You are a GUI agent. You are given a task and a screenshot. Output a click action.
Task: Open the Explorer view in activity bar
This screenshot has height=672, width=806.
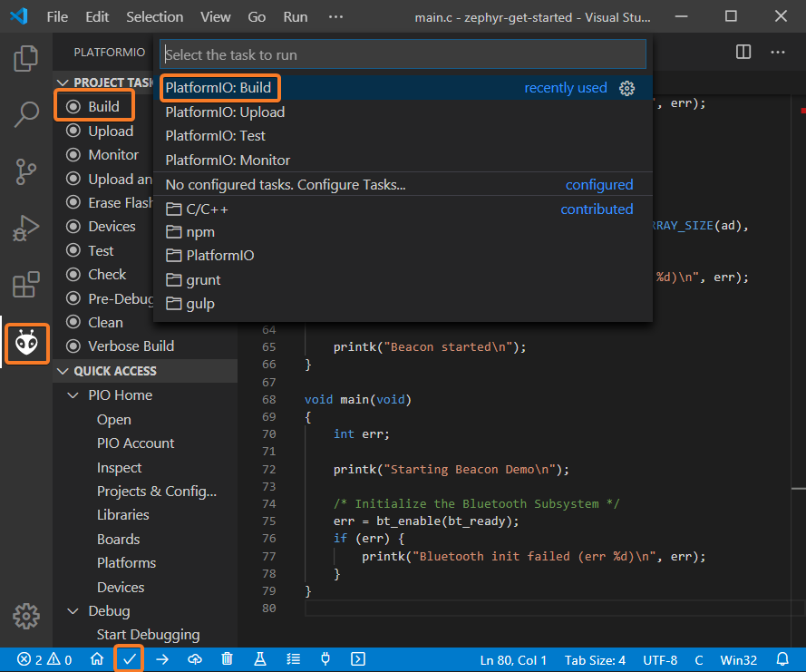click(x=25, y=58)
